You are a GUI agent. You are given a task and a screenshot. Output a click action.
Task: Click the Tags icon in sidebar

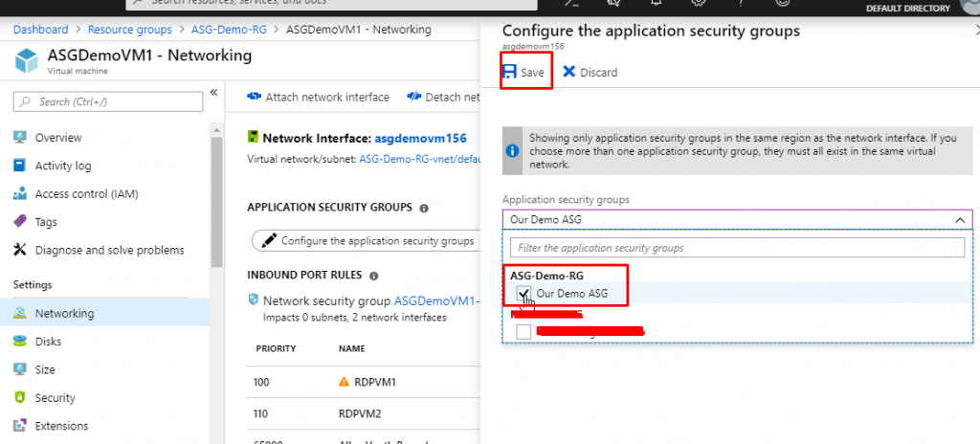pos(20,222)
